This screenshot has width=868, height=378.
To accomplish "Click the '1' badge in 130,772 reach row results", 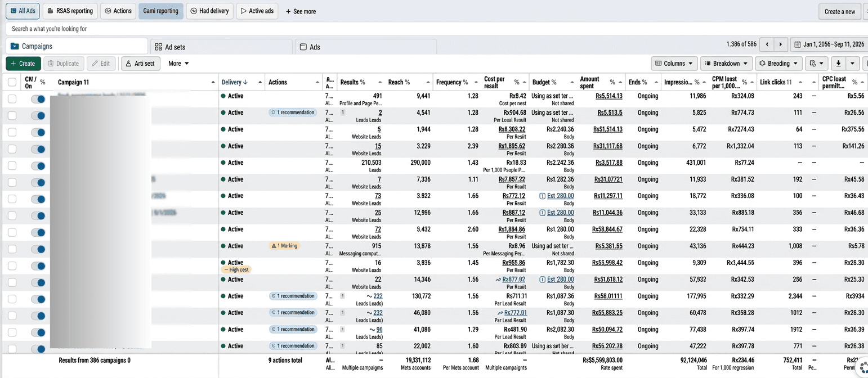I will (x=343, y=296).
